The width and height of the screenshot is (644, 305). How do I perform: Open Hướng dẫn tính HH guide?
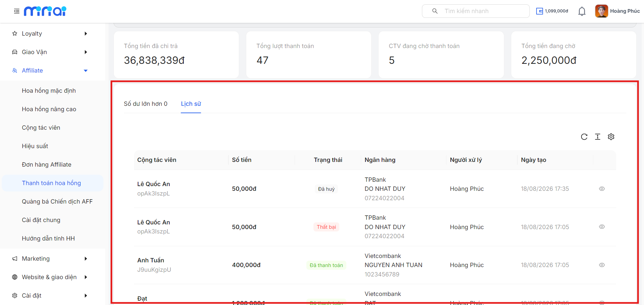(x=48, y=238)
